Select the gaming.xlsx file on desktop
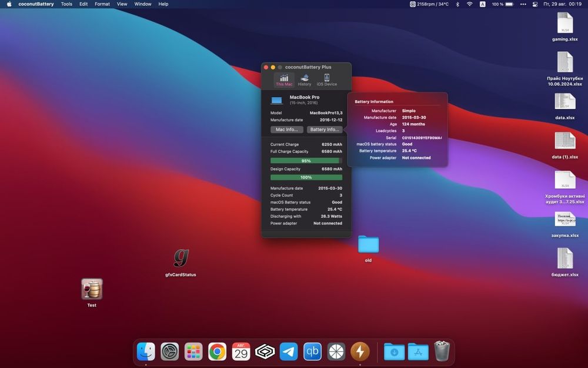Image resolution: width=588 pixels, height=368 pixels. [565, 26]
